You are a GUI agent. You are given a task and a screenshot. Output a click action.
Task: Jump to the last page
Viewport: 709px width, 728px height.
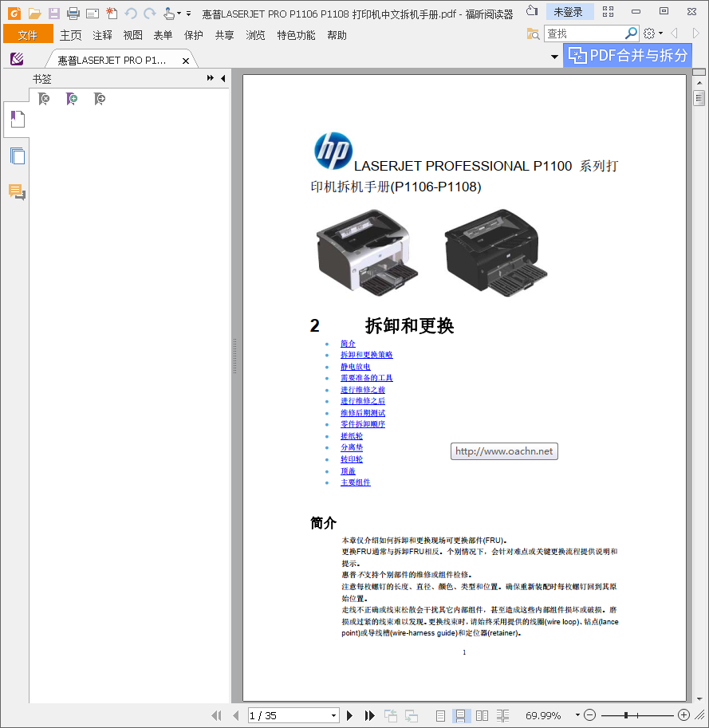pos(369,715)
